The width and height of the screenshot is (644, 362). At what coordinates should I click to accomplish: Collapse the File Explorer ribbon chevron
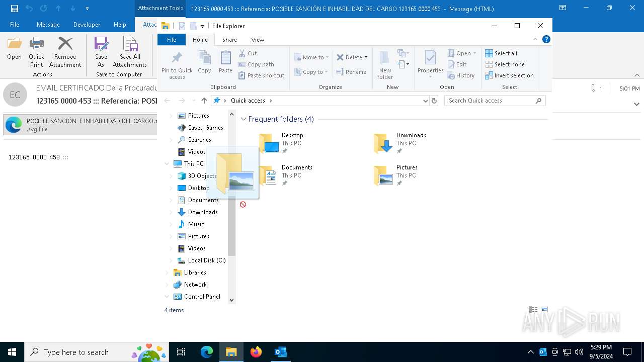coord(535,39)
